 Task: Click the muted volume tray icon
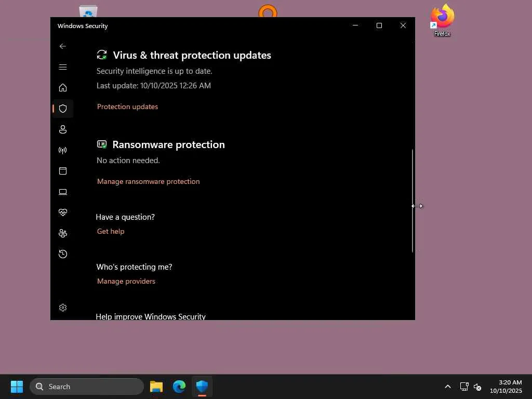[x=477, y=387]
